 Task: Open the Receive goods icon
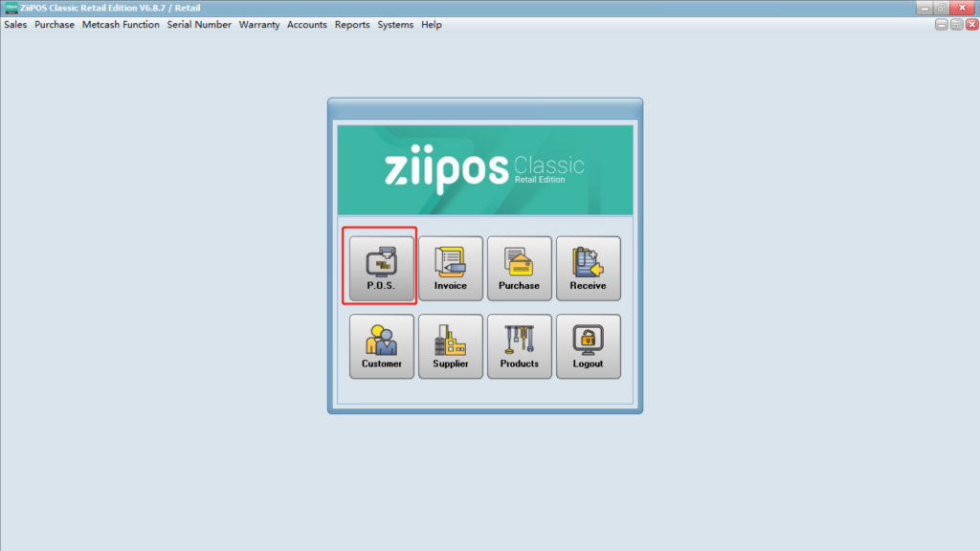pyautogui.click(x=589, y=268)
